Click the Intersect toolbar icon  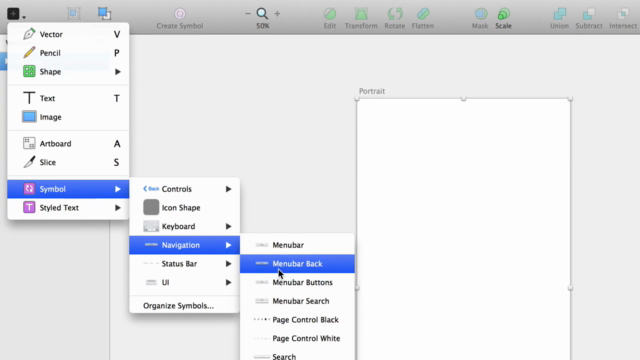coord(623,14)
